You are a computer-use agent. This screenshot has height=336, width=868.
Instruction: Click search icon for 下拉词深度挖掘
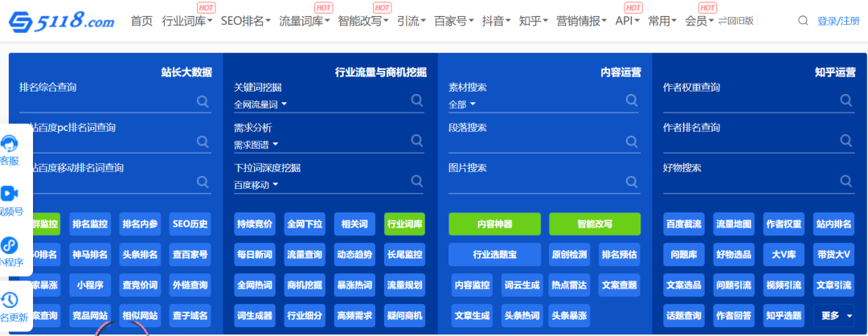click(417, 181)
